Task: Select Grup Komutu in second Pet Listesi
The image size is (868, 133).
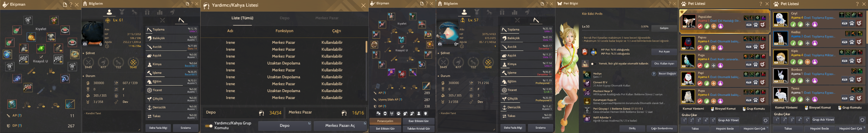Action: pyautogui.click(x=851, y=107)
